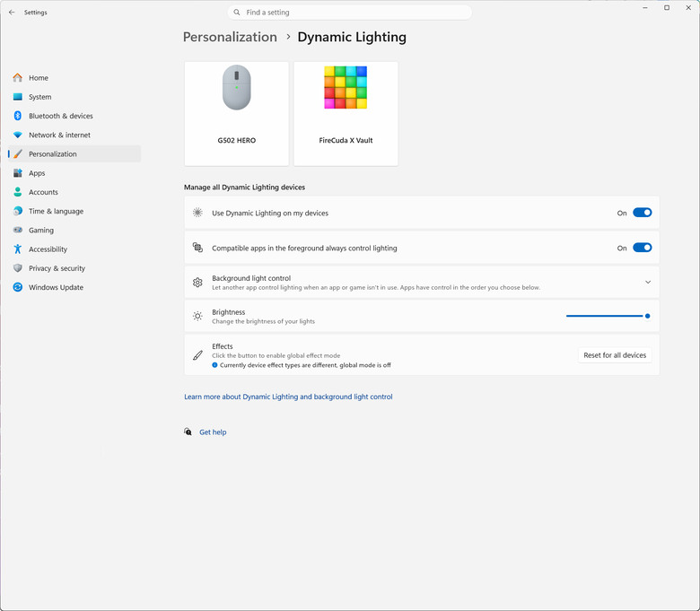Click the Time & language globe icon
This screenshot has height=611, width=700.
17,211
